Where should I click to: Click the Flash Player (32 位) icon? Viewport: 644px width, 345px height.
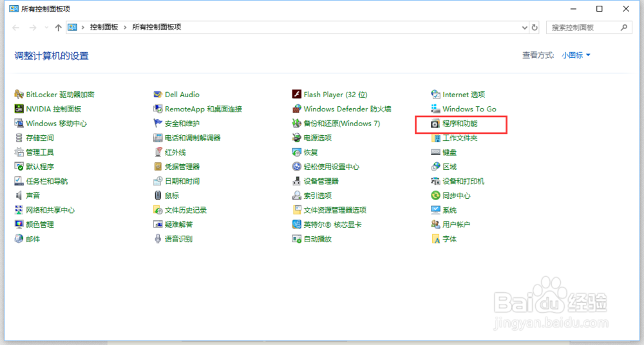296,95
